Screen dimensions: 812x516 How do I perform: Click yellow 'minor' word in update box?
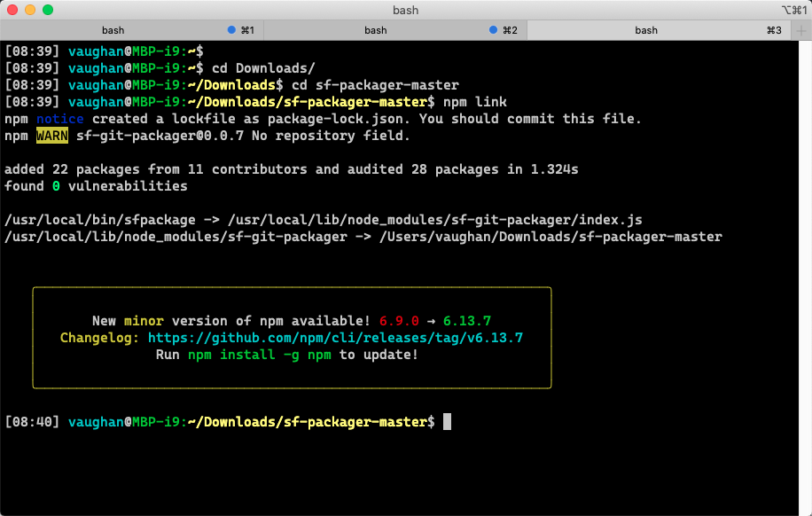[x=144, y=321]
